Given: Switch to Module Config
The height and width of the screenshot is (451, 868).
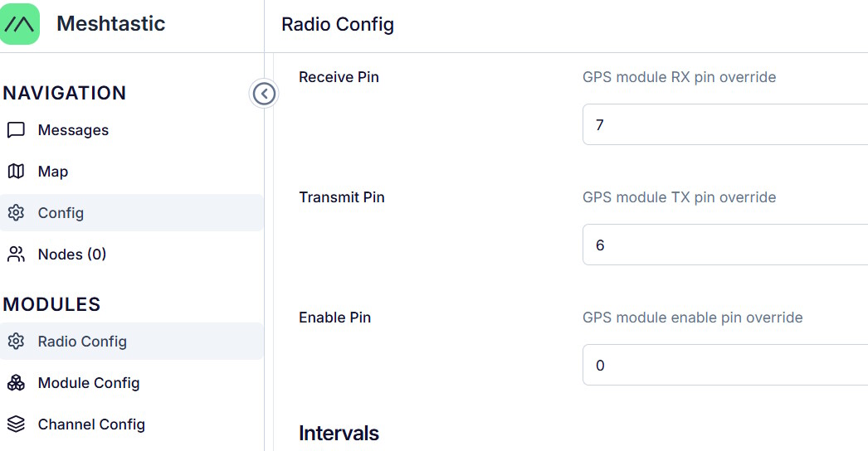Looking at the screenshot, I should [x=89, y=383].
